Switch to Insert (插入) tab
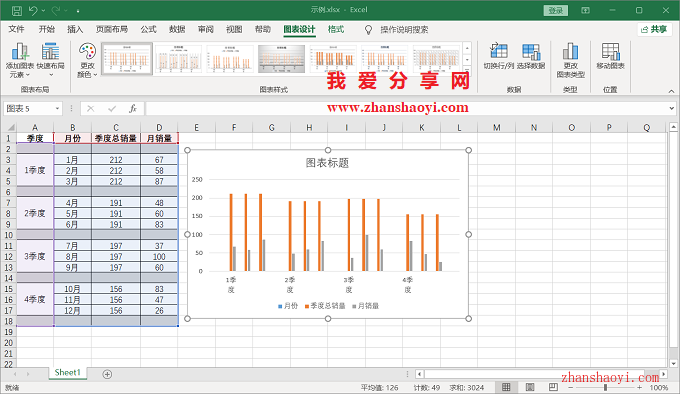 pos(75,29)
